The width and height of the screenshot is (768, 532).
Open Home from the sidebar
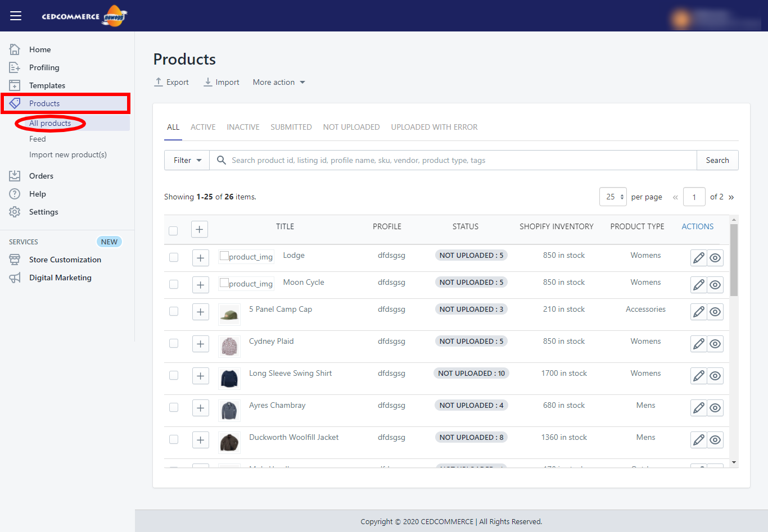coord(40,49)
